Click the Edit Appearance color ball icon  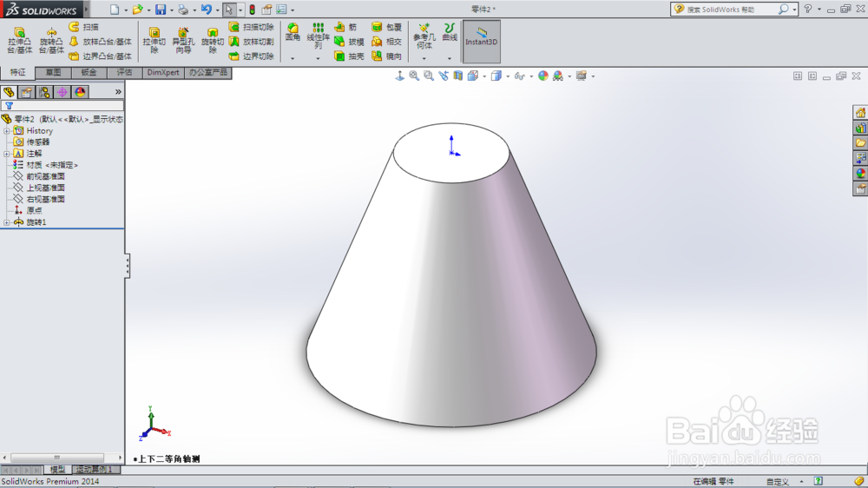pos(543,76)
